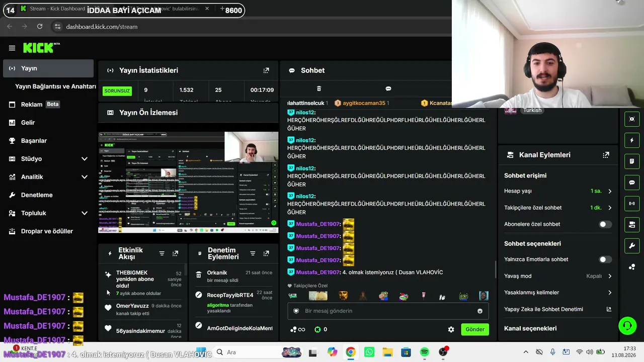
Task: Reload the browser page
Action: tap(40, 27)
